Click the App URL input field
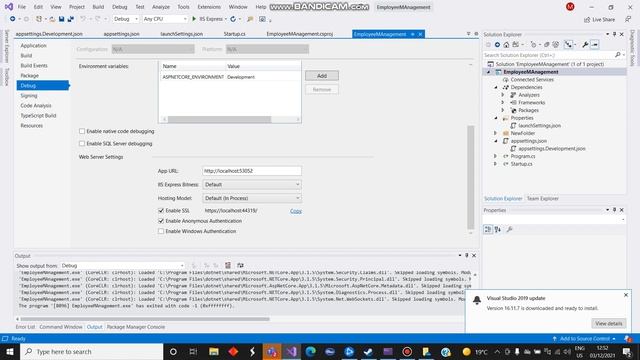This screenshot has height=360, width=640. click(252, 171)
